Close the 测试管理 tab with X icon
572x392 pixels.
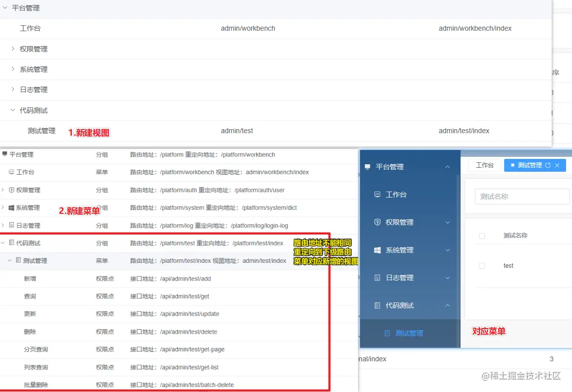pyautogui.click(x=557, y=165)
